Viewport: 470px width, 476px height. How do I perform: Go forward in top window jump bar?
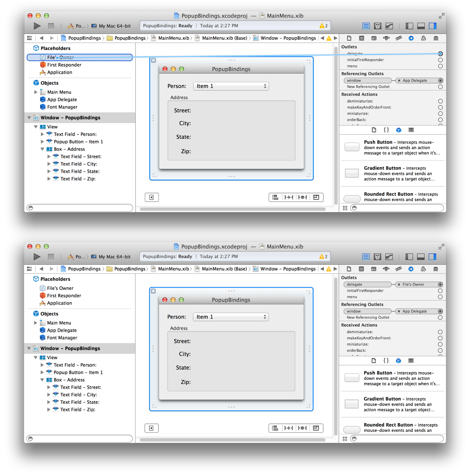52,38
